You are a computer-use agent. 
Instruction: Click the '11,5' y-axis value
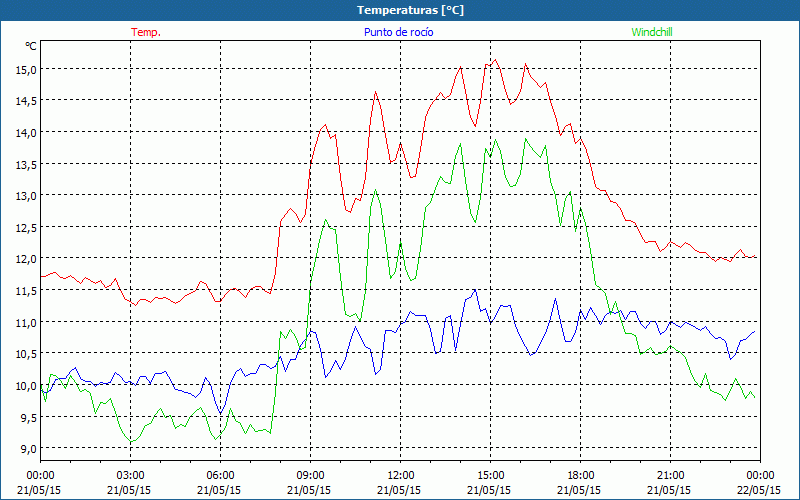26,291
